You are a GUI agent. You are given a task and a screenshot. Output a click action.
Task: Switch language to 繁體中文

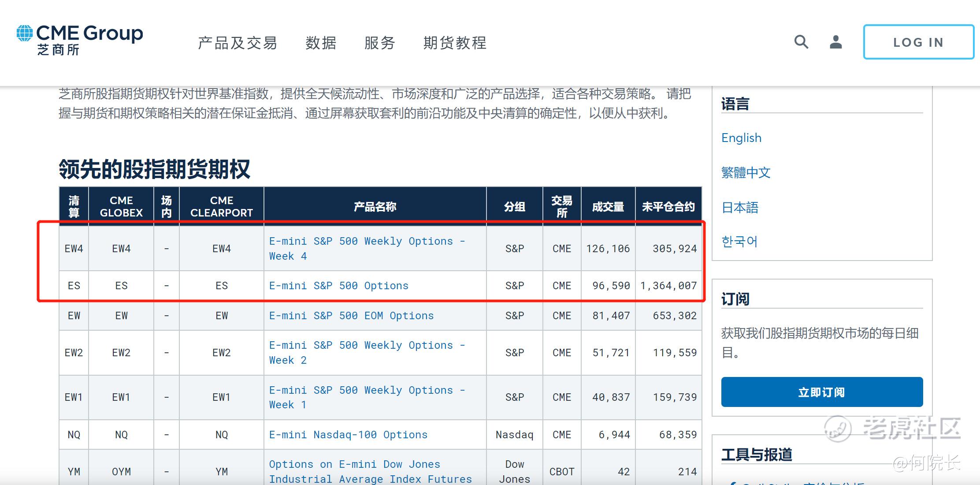point(746,172)
